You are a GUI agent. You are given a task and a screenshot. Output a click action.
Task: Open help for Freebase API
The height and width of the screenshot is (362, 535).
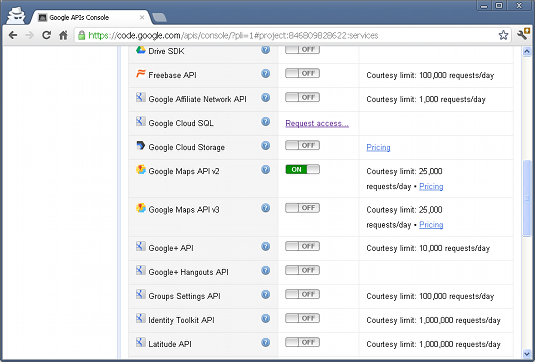265,74
